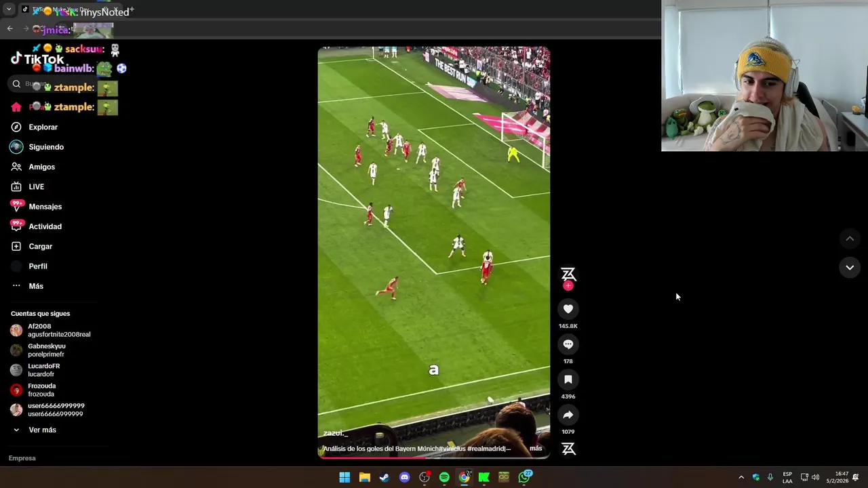Viewport: 868px width, 488px height.
Task: Open the user66666999999 account
Action: pos(47,410)
